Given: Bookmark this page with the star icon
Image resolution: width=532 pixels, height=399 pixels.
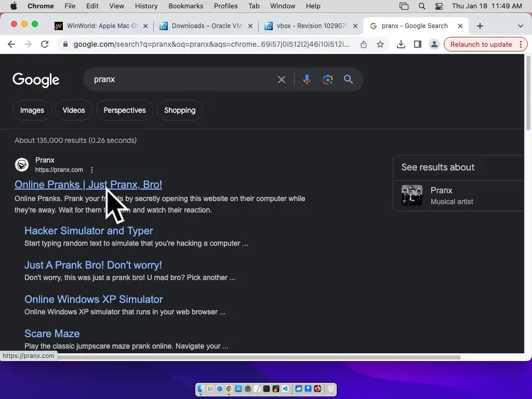Looking at the screenshot, I should 380,44.
